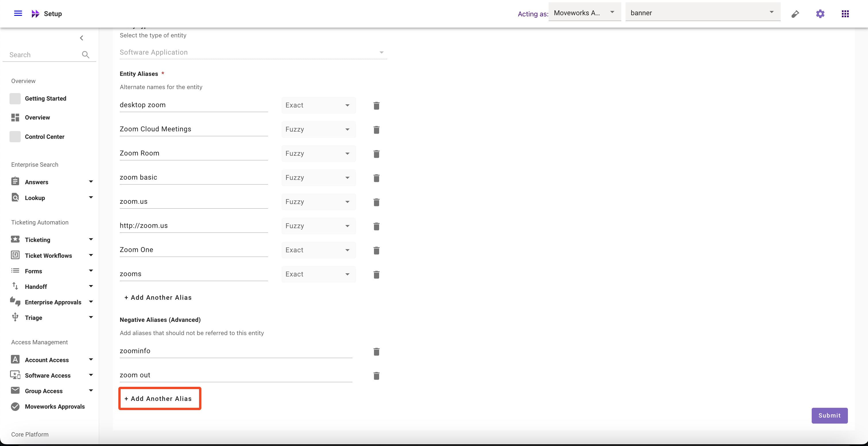Click the 'zoom.us' alias text field
868x446 pixels.
[193, 202]
